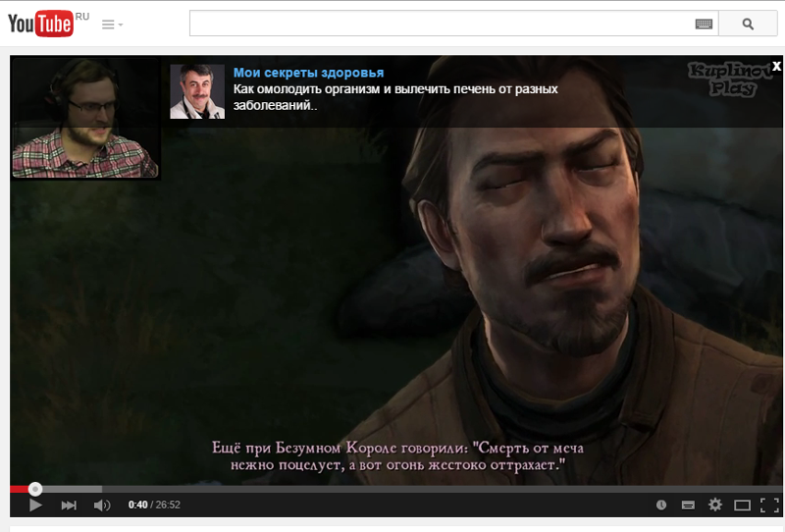Click the progress bar scrubber handle
This screenshot has width=785, height=532.
coord(35,489)
